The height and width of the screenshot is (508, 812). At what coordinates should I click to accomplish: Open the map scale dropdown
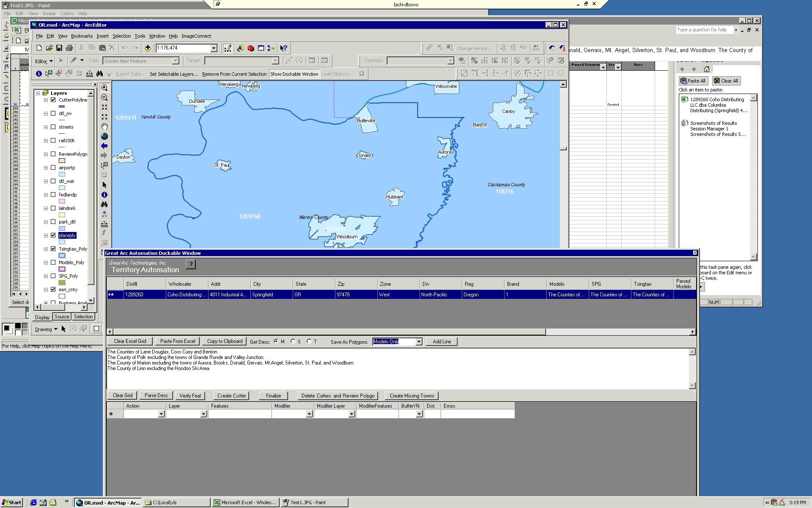(214, 48)
